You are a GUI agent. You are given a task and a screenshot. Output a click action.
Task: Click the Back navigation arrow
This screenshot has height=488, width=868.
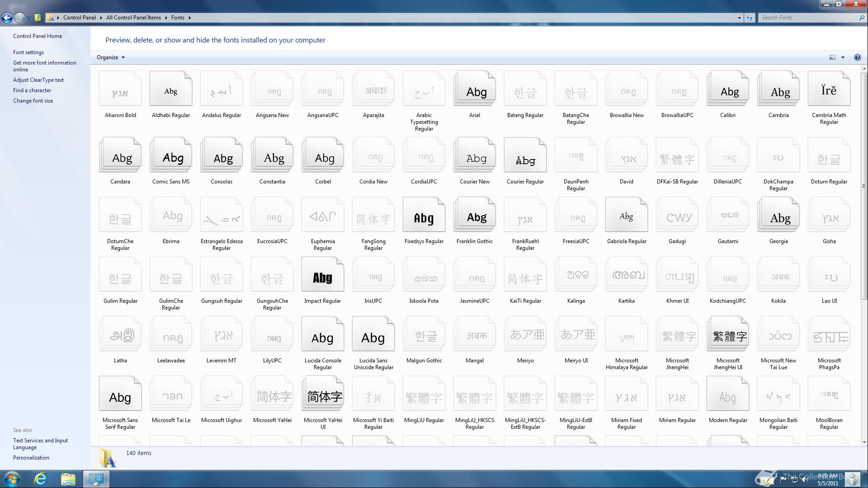coord(7,18)
